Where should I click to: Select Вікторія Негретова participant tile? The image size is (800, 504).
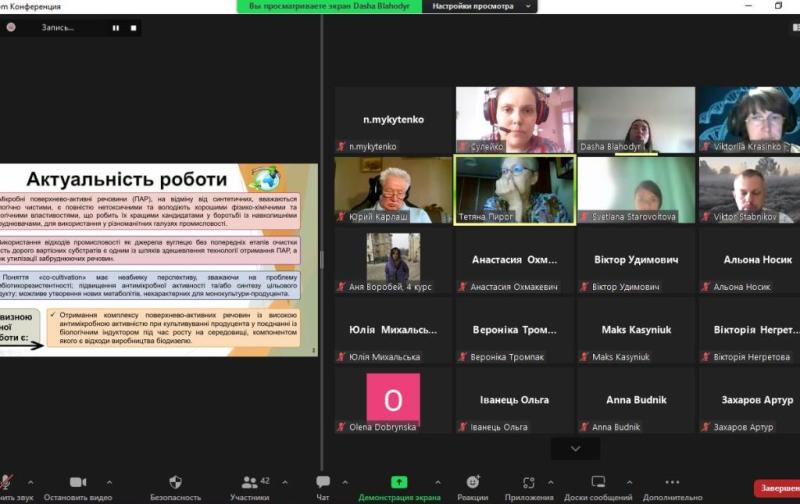click(749, 330)
